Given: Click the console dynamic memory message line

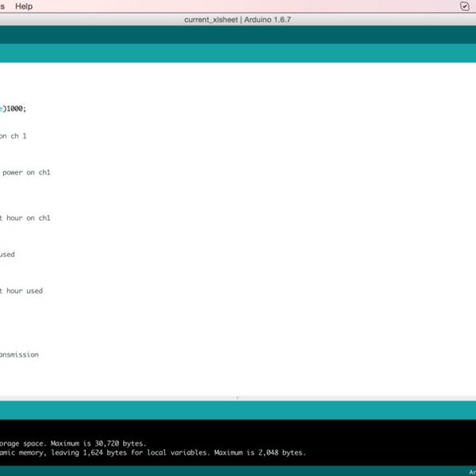Looking at the screenshot, I should click(152, 452).
